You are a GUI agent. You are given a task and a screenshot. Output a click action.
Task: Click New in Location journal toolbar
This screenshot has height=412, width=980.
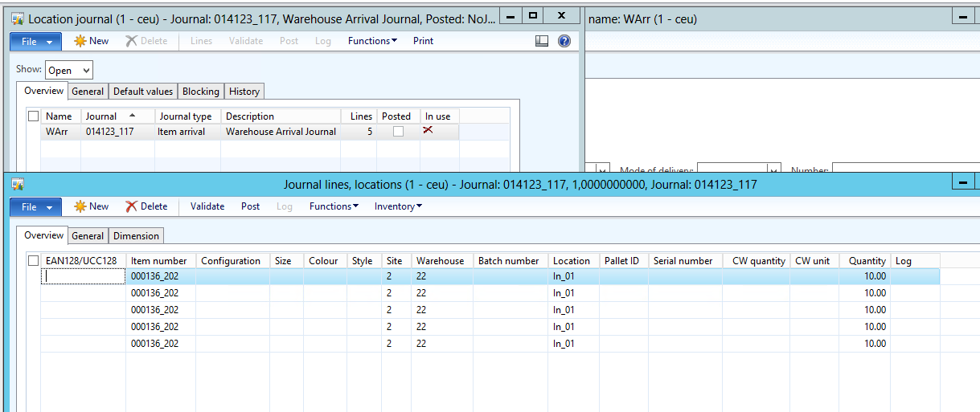[x=91, y=41]
